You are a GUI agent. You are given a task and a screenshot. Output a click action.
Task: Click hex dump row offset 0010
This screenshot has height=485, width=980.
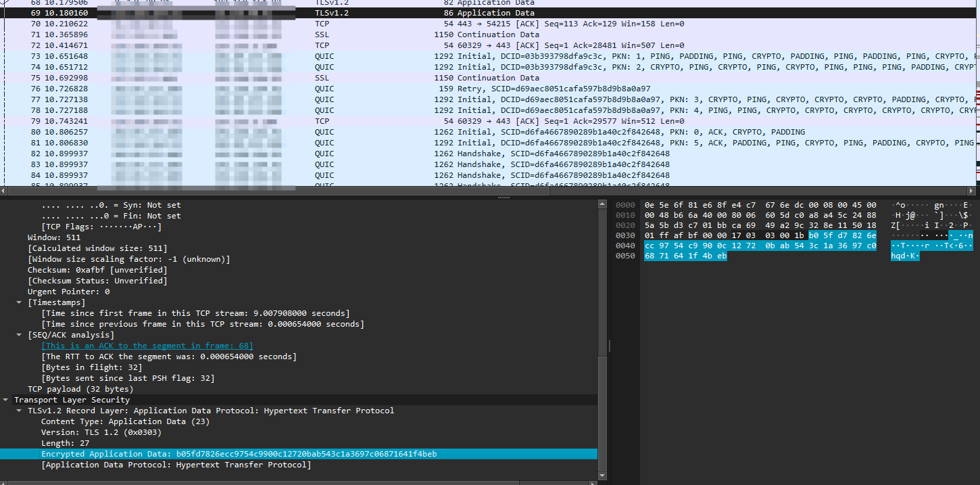(x=626, y=216)
